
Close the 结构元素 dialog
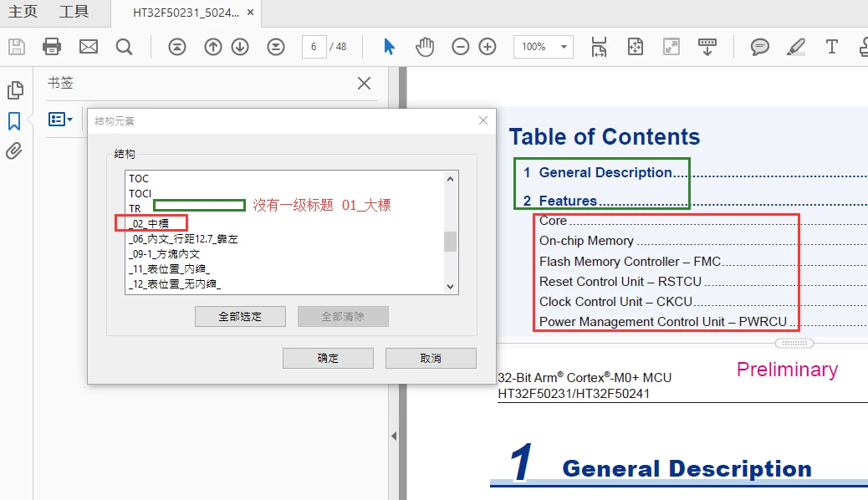click(483, 120)
